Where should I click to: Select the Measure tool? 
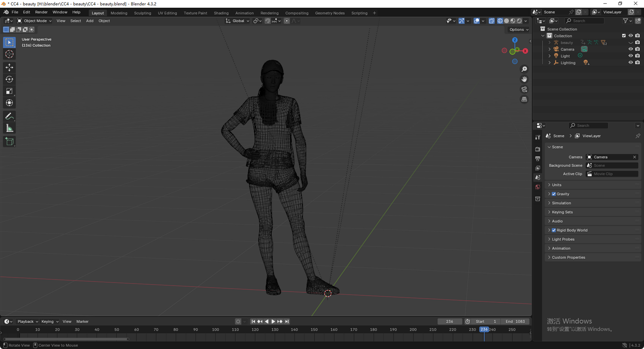pos(9,128)
